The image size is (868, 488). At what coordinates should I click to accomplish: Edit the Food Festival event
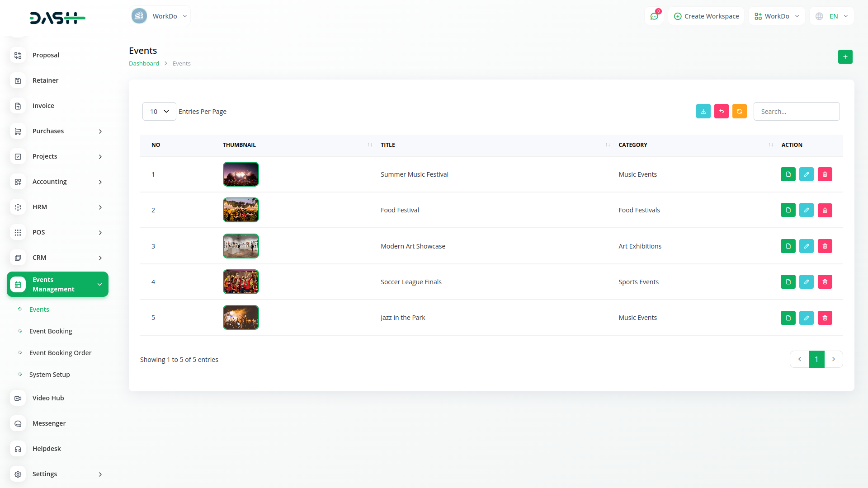806,210
